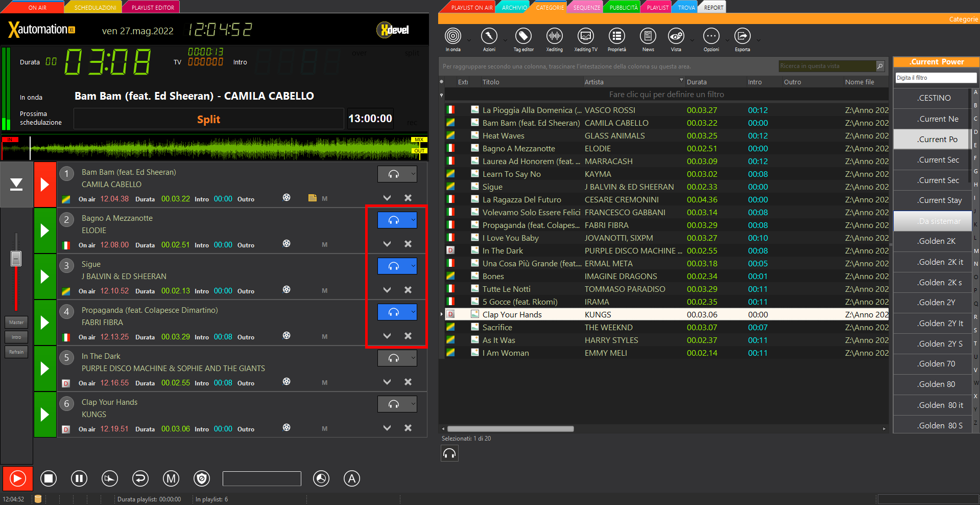Viewport: 980px width, 505px height.
Task: Expand the Vista dropdown arrow
Action: point(692,40)
